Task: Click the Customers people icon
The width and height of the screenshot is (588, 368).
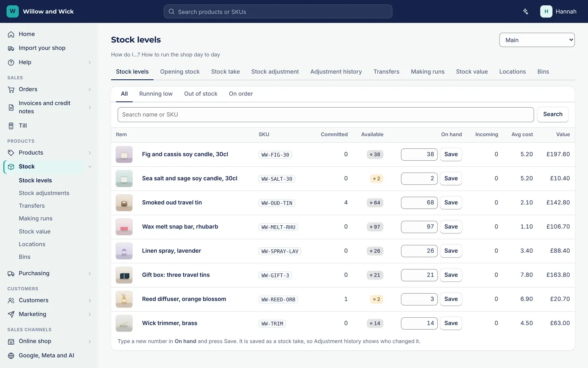Action: click(11, 301)
